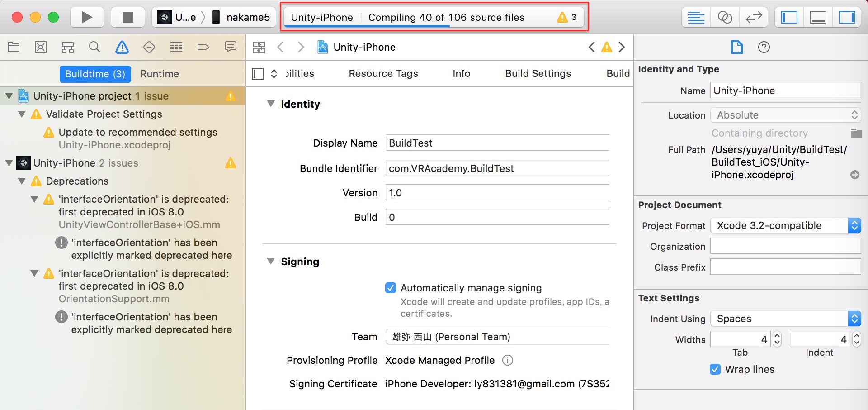Image resolution: width=868 pixels, height=410 pixels.
Task: Switch to the Assistant editor
Action: (725, 18)
